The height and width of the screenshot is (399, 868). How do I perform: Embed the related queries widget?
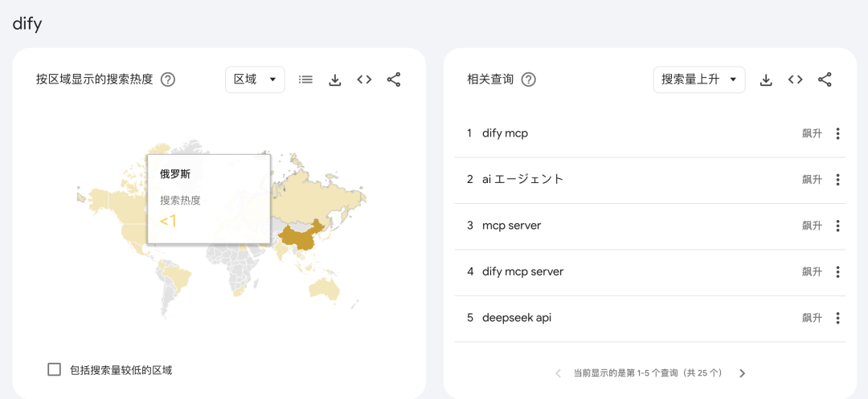[795, 79]
